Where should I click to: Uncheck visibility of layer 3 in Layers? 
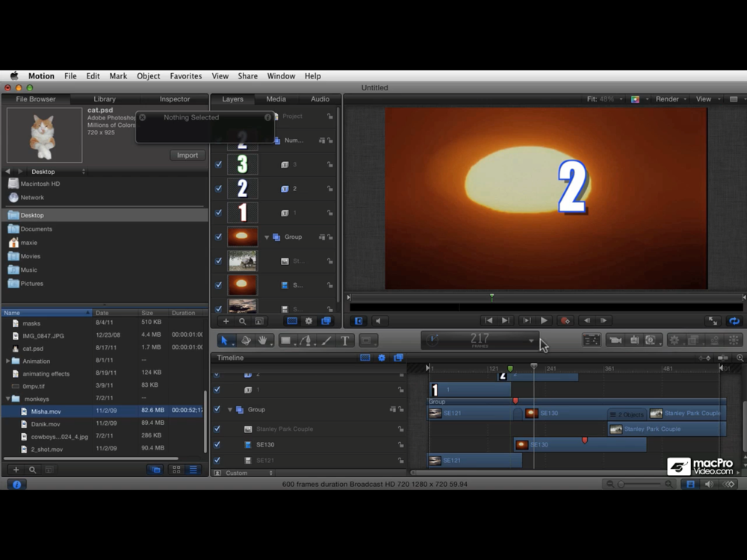pos(219,164)
